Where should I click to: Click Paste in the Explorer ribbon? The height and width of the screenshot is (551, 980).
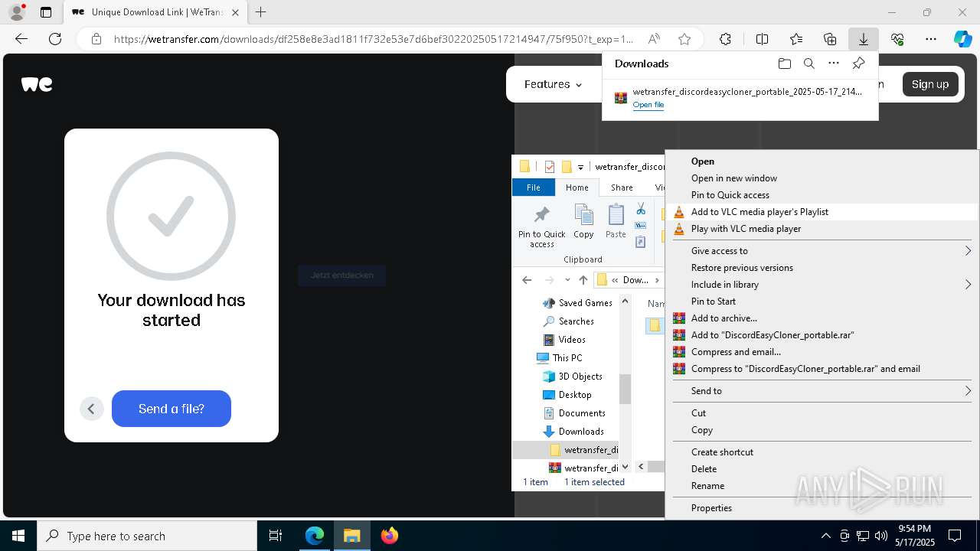[616, 222]
